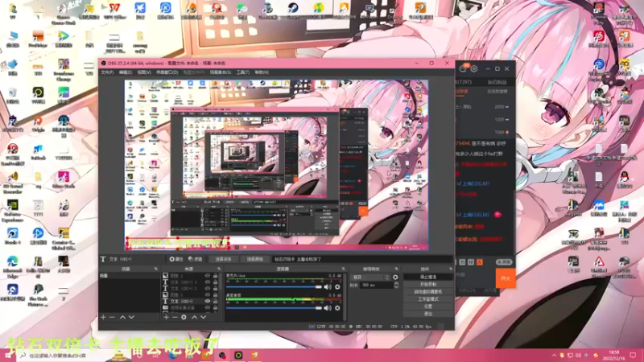Open 工具(T) menu in OBS

pos(243,72)
